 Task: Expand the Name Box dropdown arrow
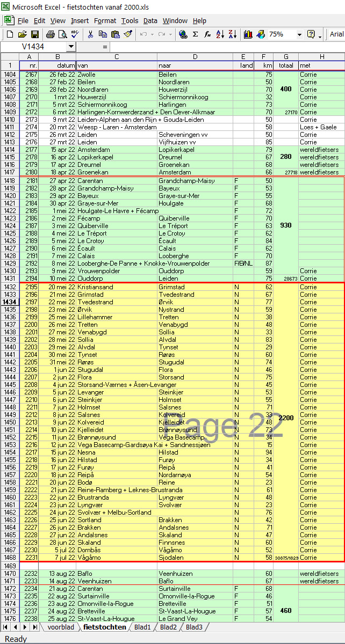tap(71, 47)
